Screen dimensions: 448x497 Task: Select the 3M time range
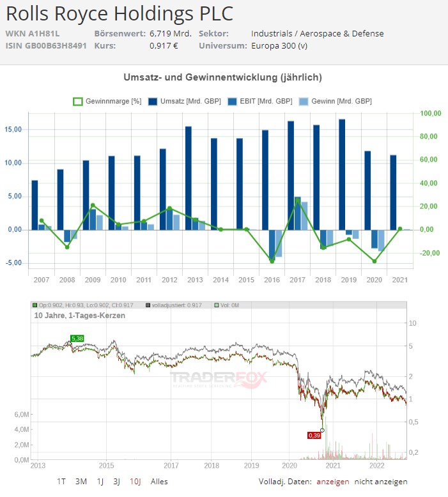click(x=81, y=482)
